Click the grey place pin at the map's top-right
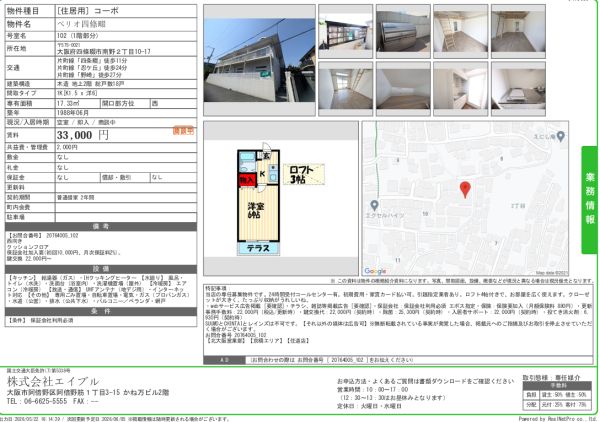The height and width of the screenshot is (422, 600). [561, 137]
